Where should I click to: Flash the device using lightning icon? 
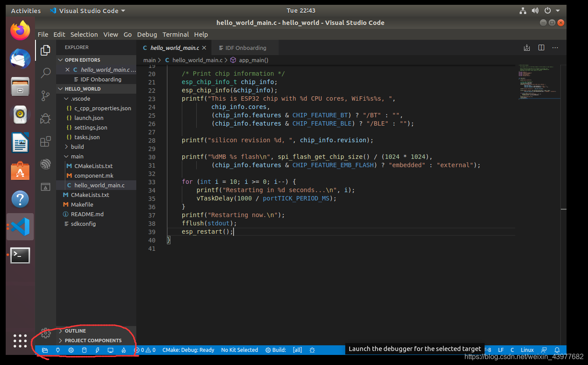point(97,350)
